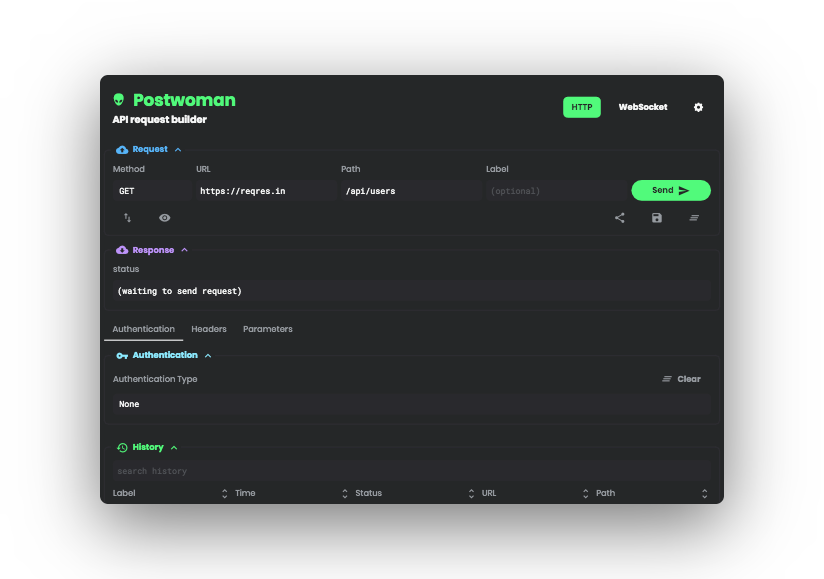Image resolution: width=824 pixels, height=579 pixels.
Task: Collapse the Request section chevron
Action: (x=178, y=150)
